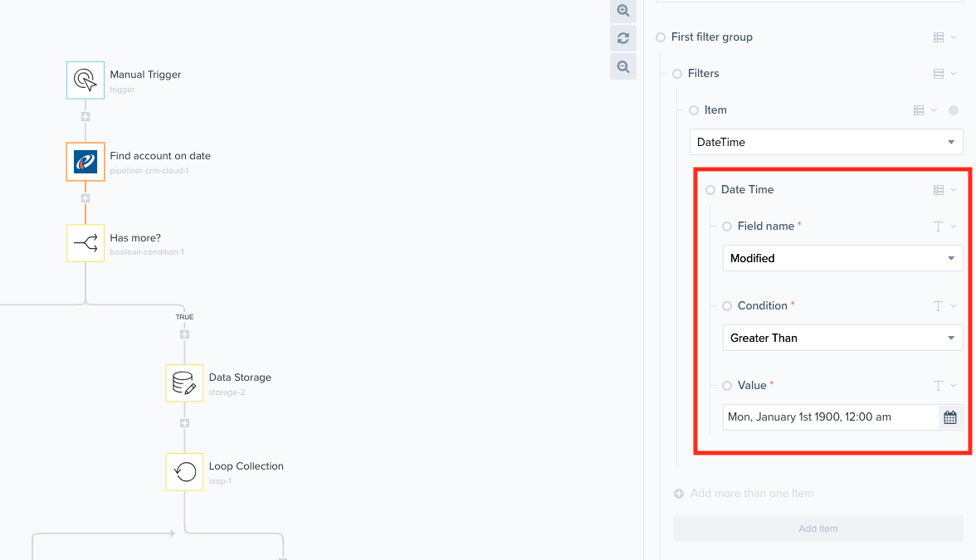Open the calendar picker for Value
Viewport: 976px width, 560px height.
pyautogui.click(x=950, y=417)
